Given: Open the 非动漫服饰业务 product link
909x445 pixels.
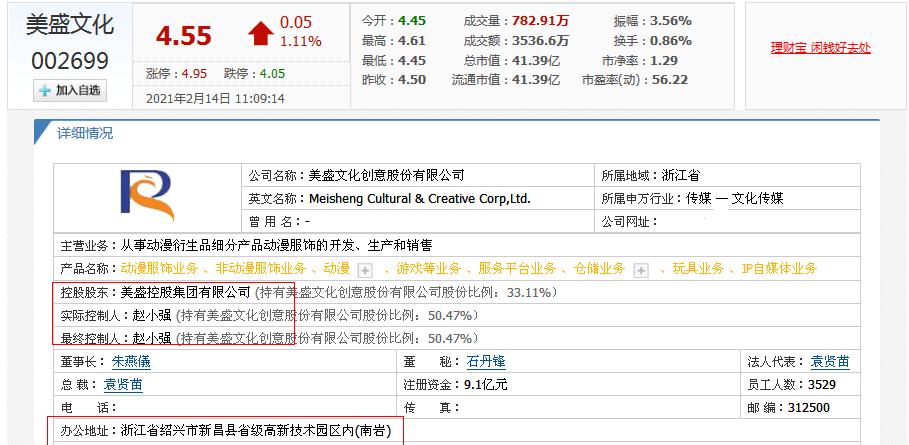Looking at the screenshot, I should [260, 268].
